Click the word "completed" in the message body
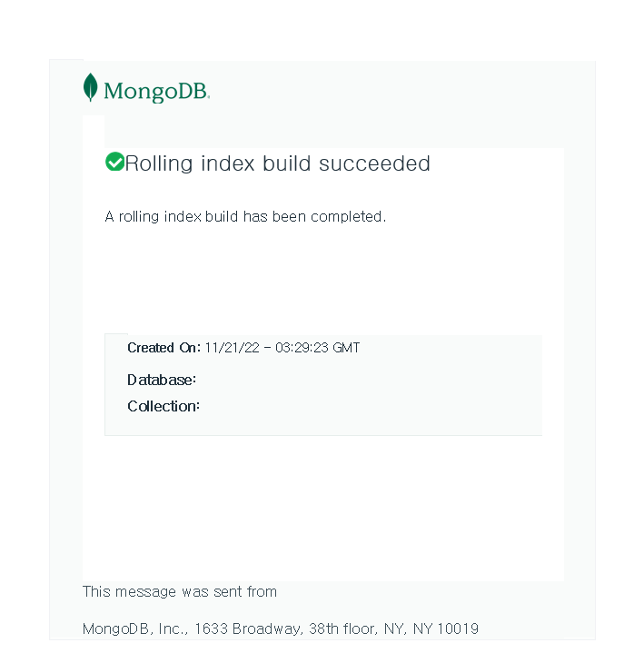The width and height of the screenshot is (644, 663). (346, 216)
